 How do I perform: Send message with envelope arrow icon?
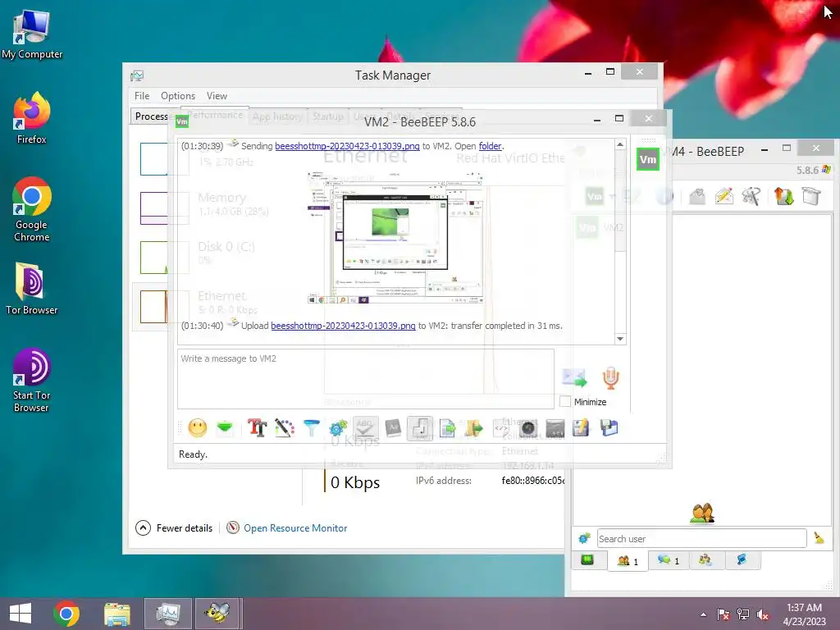click(574, 377)
